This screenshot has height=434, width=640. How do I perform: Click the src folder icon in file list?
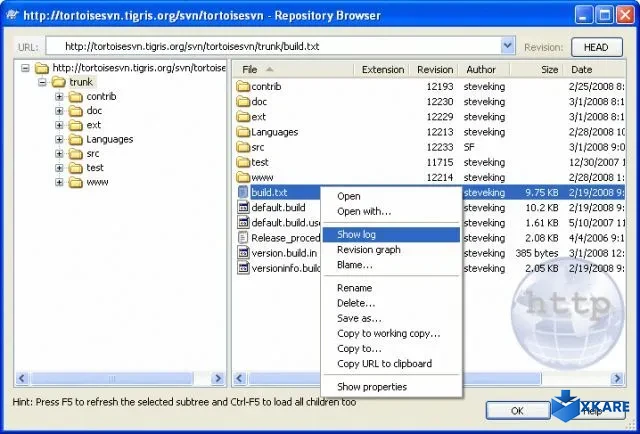[243, 147]
